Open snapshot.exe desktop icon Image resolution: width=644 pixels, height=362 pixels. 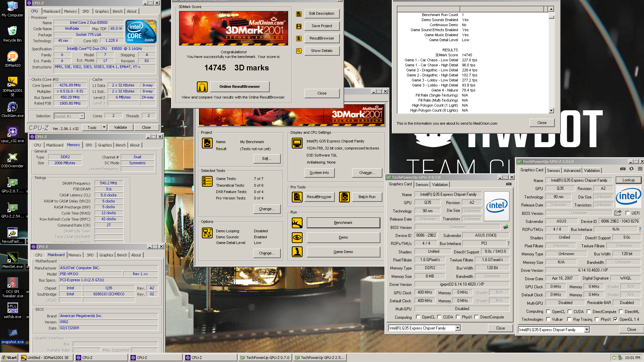pos(12,336)
